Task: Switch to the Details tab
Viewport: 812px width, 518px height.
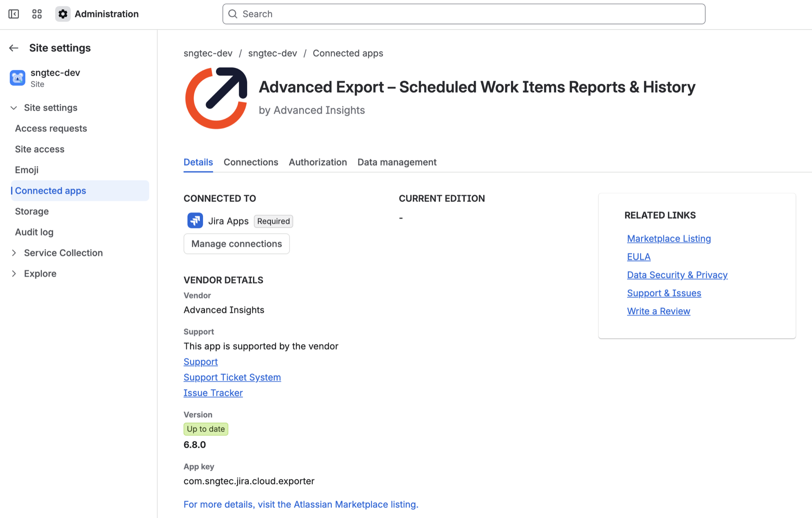Action: 198,162
